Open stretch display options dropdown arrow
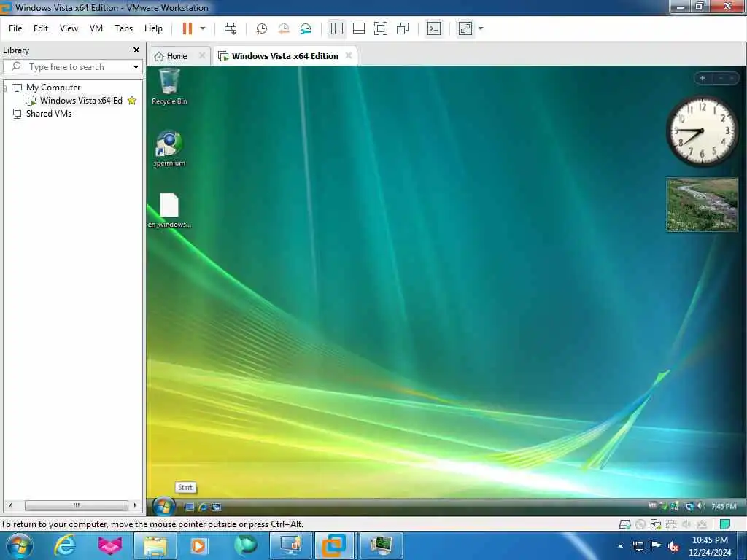 [x=481, y=28]
